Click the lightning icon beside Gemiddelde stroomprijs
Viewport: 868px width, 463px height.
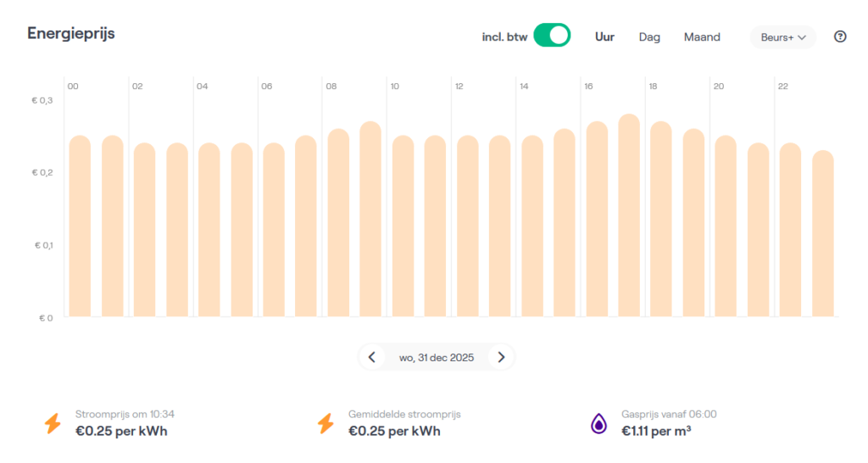coord(325,423)
